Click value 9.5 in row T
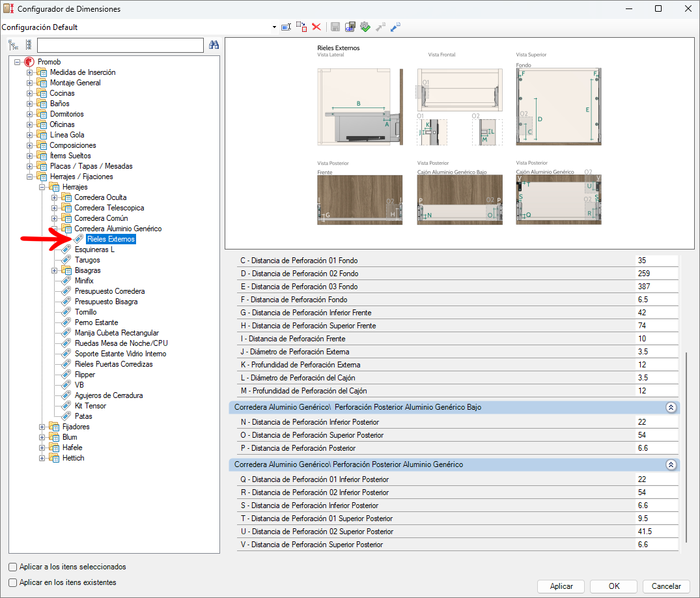Image resolution: width=700 pixels, height=598 pixels. tap(656, 519)
